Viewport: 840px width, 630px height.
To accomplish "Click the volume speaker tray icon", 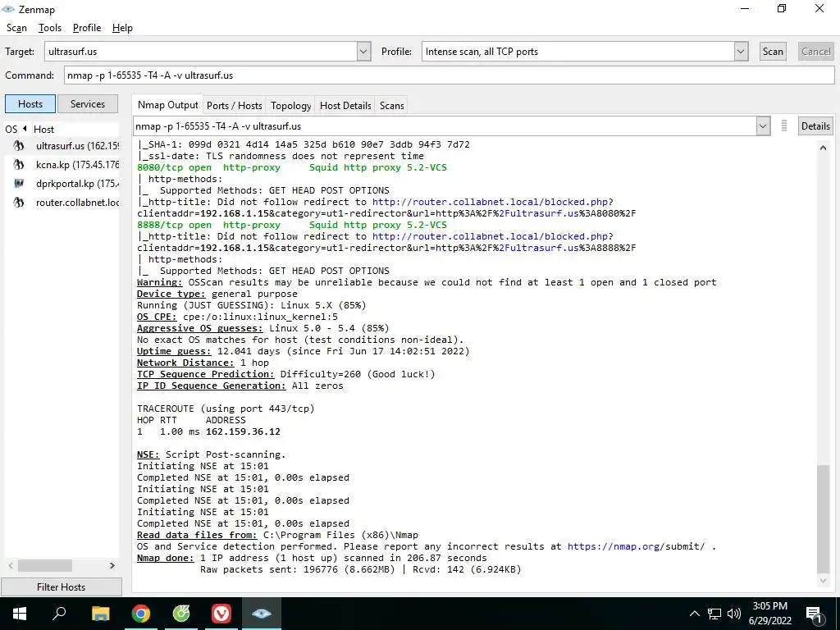I will (x=734, y=614).
